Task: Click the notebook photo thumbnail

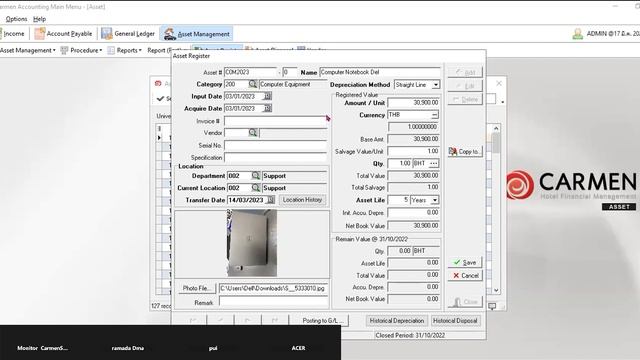Action: tap(252, 243)
